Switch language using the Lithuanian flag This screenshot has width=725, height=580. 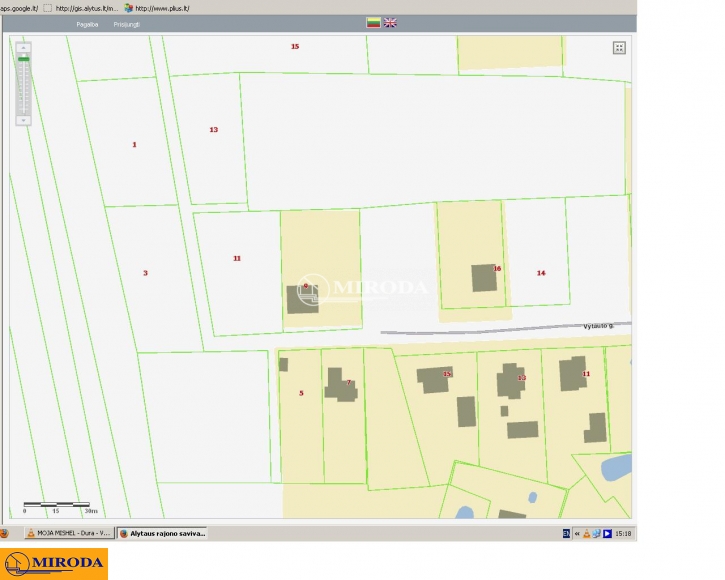click(x=373, y=22)
